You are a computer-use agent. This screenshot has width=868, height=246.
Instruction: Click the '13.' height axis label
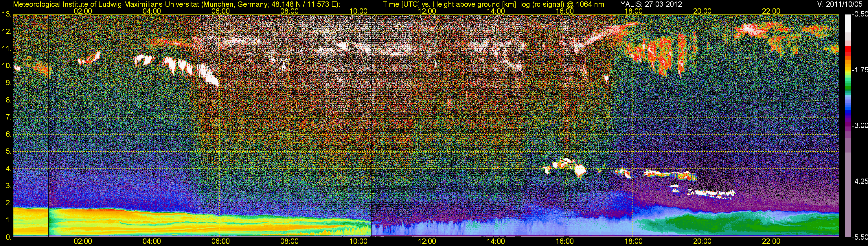[x=7, y=14]
